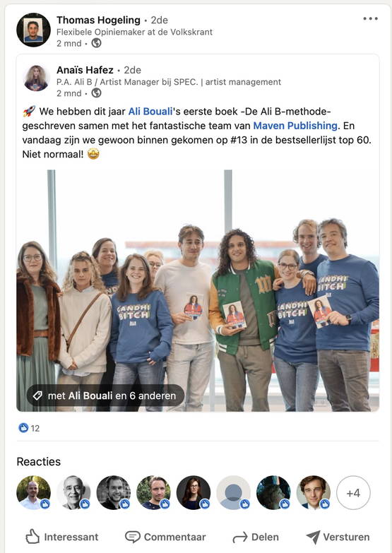Open the group photo of the team
This screenshot has height=553, width=392.
[198, 290]
